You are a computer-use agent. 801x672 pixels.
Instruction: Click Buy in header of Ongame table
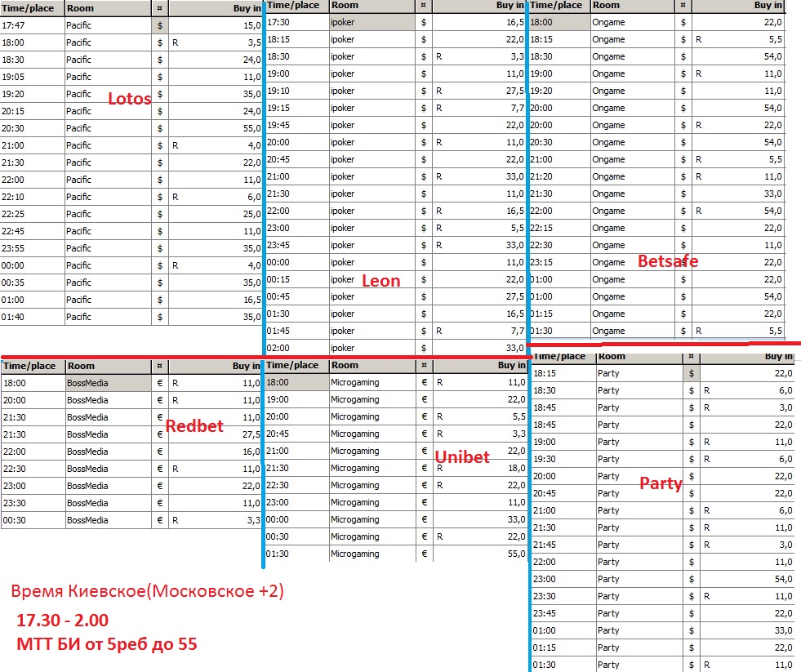737,6
